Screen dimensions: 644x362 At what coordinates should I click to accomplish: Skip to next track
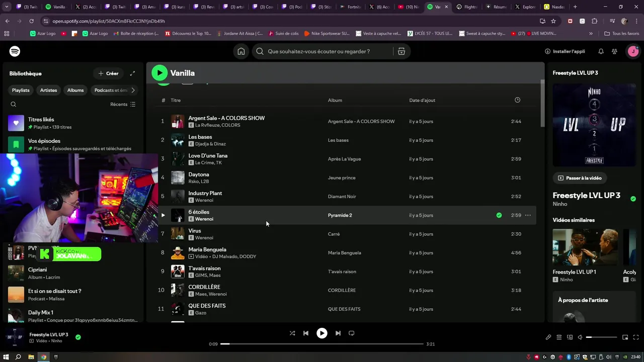[338, 333]
